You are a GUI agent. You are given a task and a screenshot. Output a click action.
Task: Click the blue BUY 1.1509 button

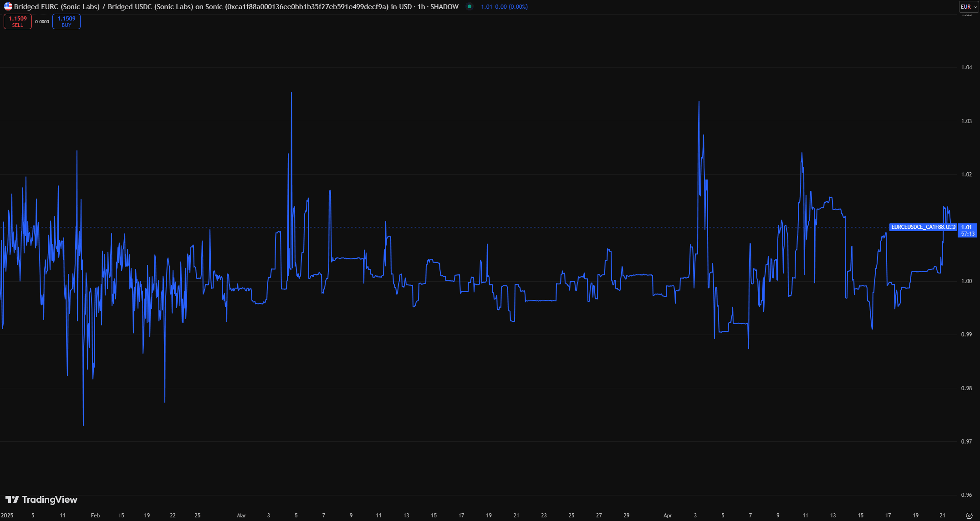(x=66, y=21)
